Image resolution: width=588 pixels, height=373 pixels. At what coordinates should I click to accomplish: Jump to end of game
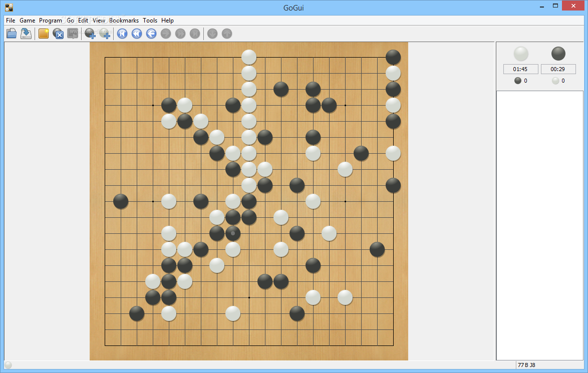tap(195, 34)
